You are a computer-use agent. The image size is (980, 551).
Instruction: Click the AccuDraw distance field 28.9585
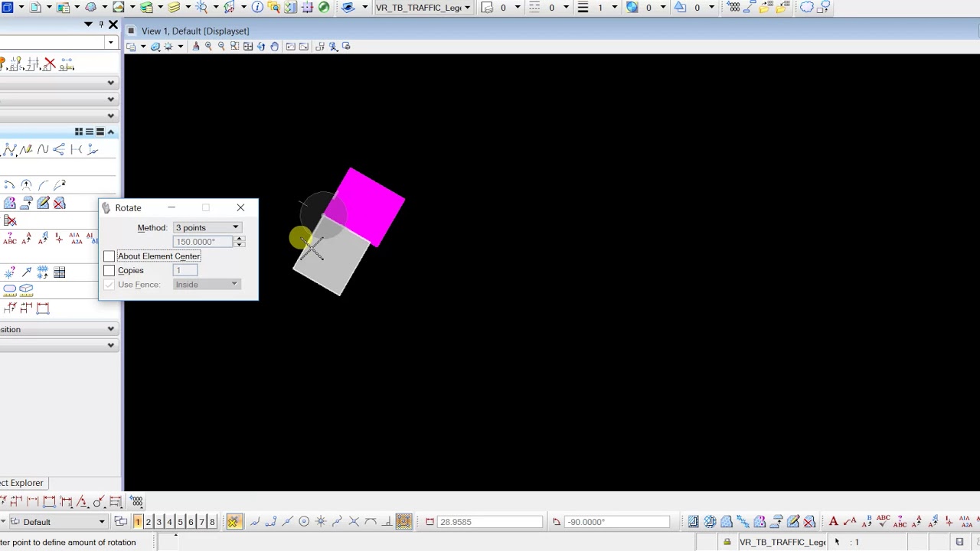(490, 522)
